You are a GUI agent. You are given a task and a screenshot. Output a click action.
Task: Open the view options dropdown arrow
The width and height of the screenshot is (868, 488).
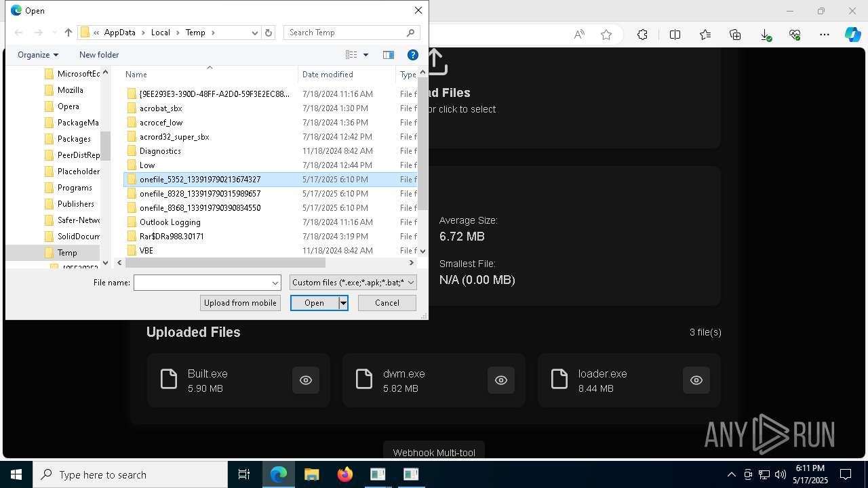click(x=366, y=55)
